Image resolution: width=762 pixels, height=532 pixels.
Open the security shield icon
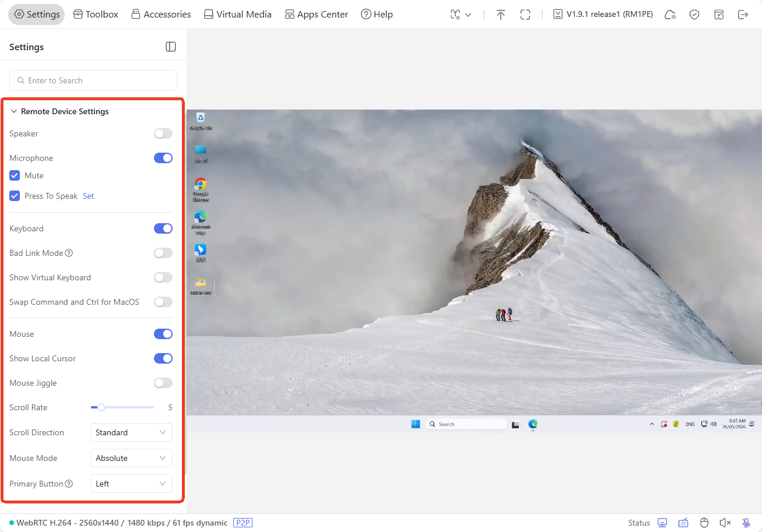[694, 15]
